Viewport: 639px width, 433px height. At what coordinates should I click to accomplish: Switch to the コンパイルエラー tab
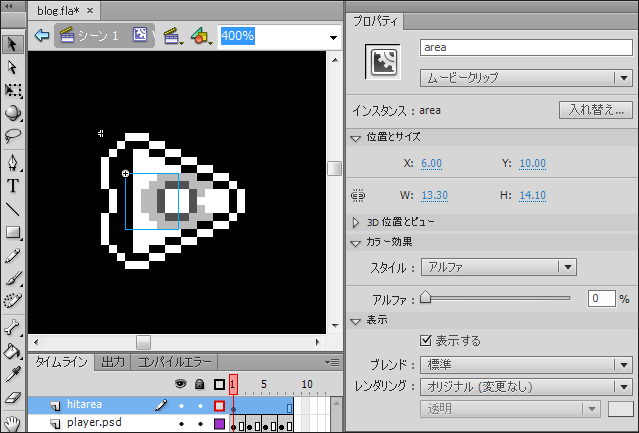(175, 362)
